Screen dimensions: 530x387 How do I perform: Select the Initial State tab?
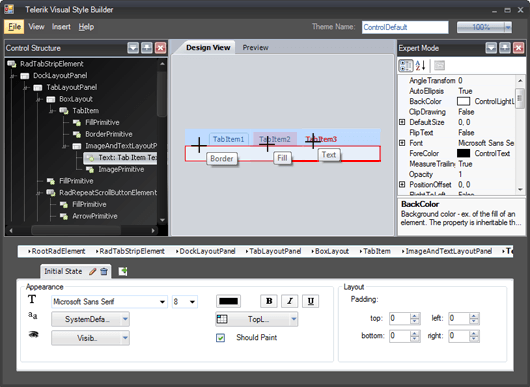(x=63, y=271)
